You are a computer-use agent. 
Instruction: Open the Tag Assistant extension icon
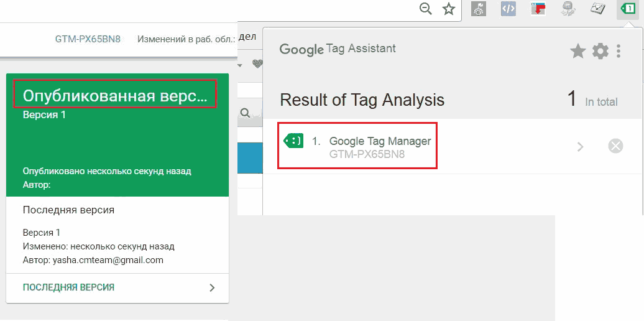(628, 10)
